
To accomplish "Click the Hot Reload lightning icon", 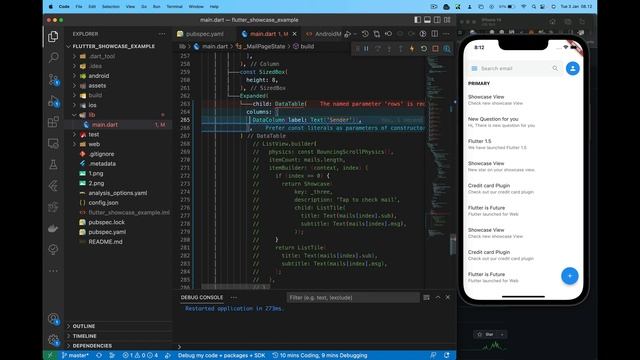I will (x=412, y=49).
